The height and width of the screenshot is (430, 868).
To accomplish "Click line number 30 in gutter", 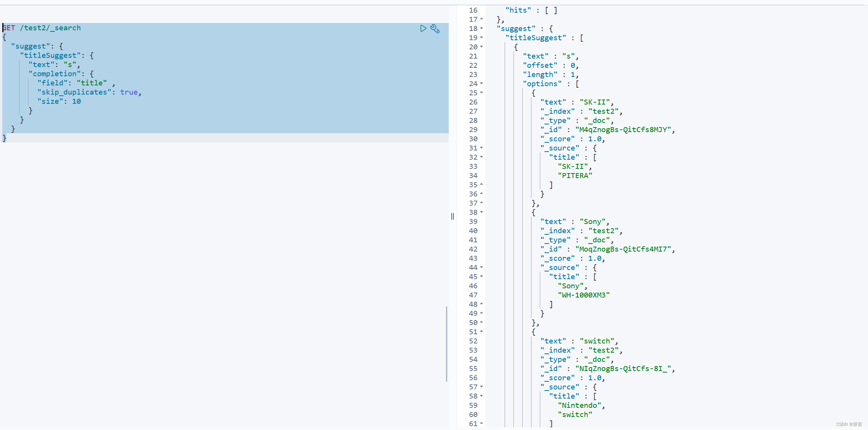I will tap(473, 139).
